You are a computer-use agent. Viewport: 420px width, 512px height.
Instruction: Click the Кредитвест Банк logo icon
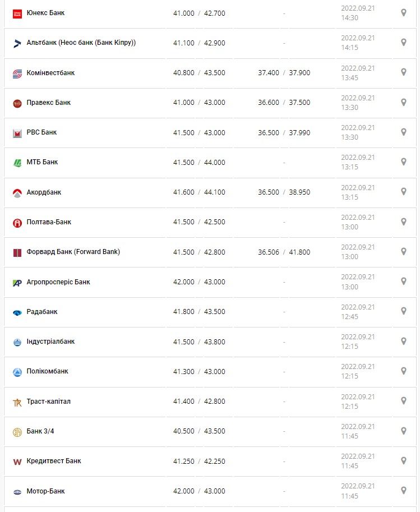click(17, 462)
